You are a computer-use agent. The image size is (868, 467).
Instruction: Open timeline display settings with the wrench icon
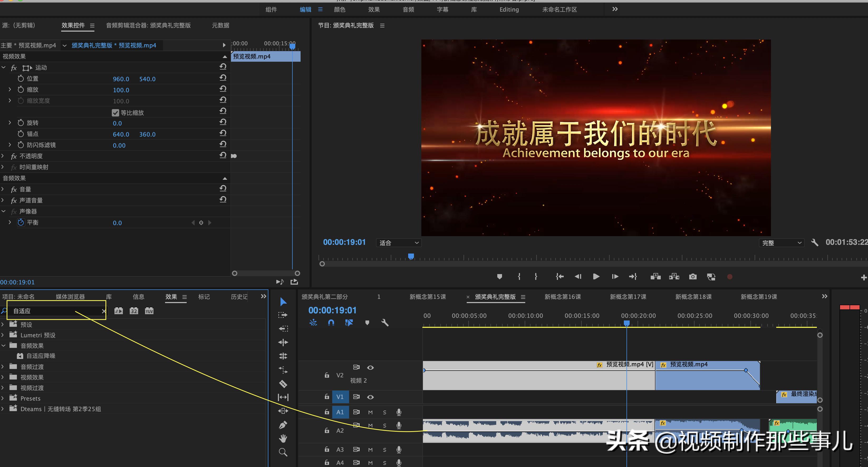pyautogui.click(x=385, y=323)
